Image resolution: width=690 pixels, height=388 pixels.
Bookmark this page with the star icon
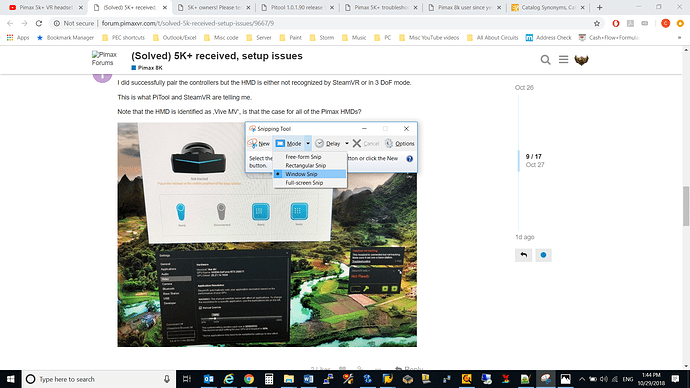pos(597,23)
